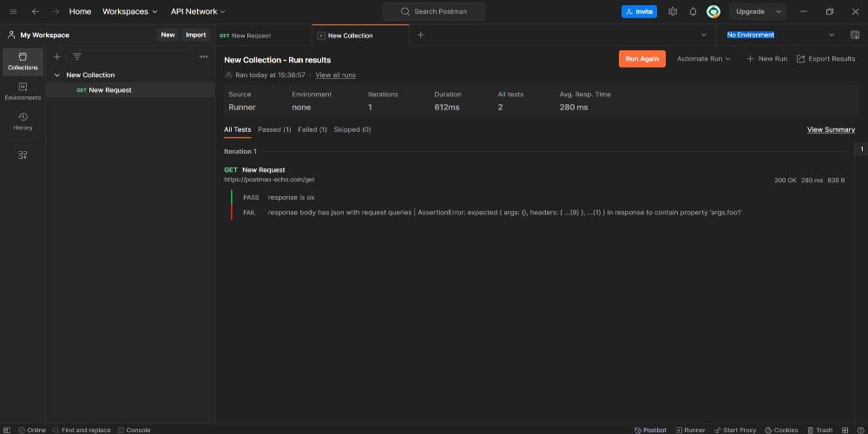Open History in the sidebar

coord(23,122)
